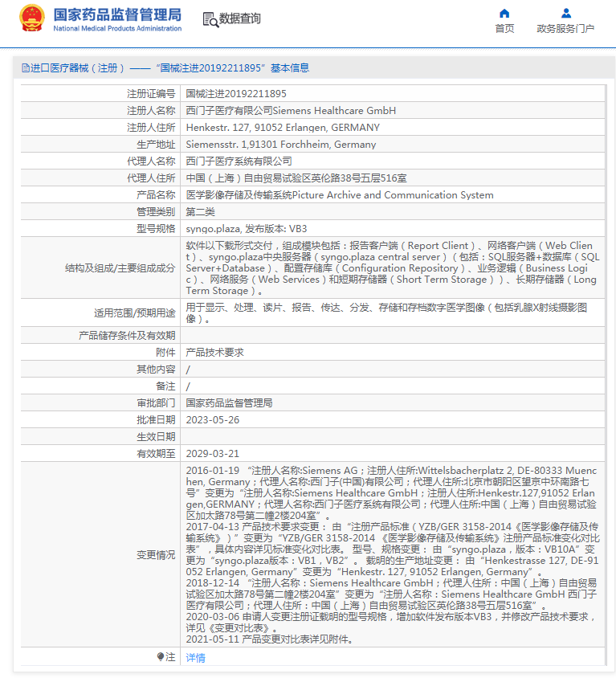Image resolution: width=616 pixels, height=678 pixels.
Task: Click 国家药品监督管理局 header title
Action: click(x=117, y=14)
